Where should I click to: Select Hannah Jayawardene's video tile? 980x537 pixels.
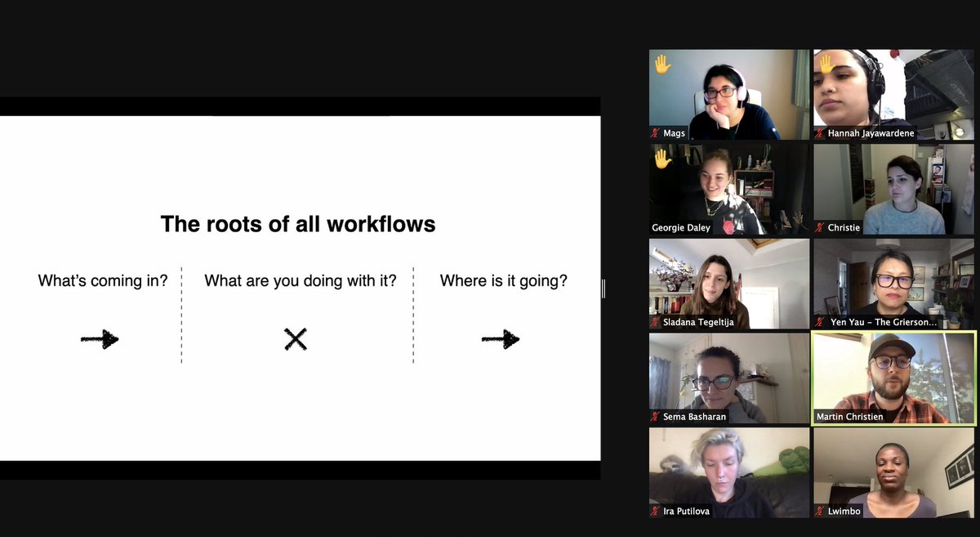[893, 95]
